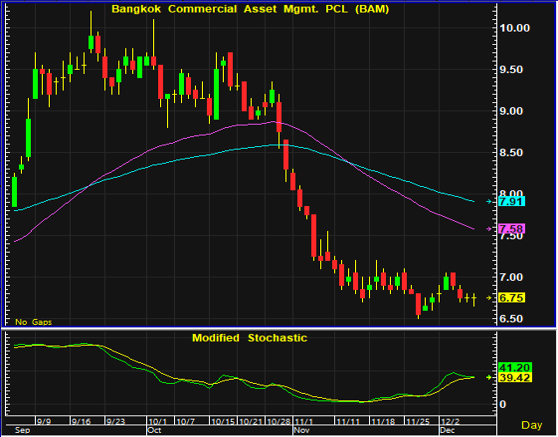This screenshot has width=558, height=437.
Task: Select the 12/2 date marker
Action: coord(450,421)
